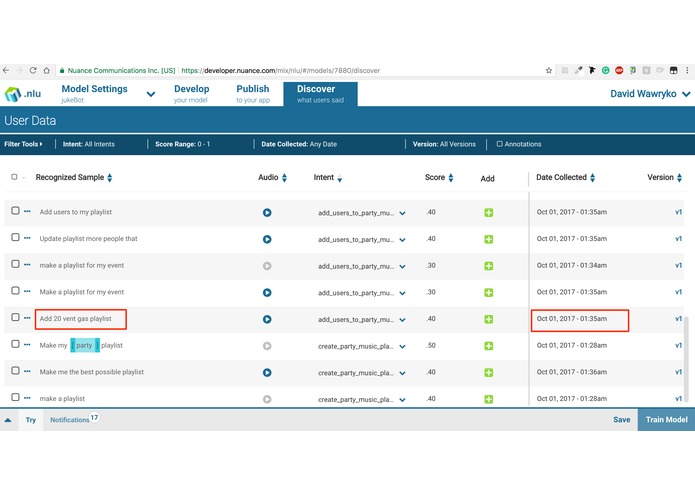This screenshot has width=695, height=494.
Task: Bookmark page with star icon
Action: coord(549,70)
